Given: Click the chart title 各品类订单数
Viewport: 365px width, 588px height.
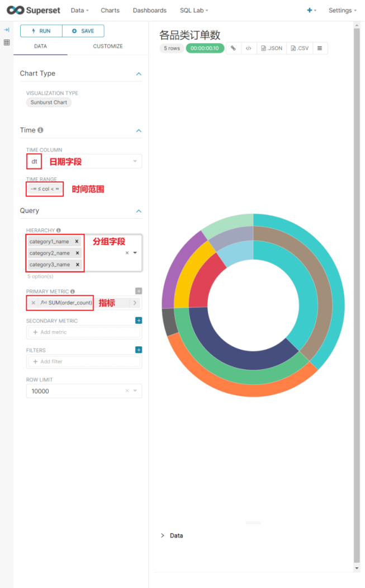Looking at the screenshot, I should pyautogui.click(x=189, y=35).
